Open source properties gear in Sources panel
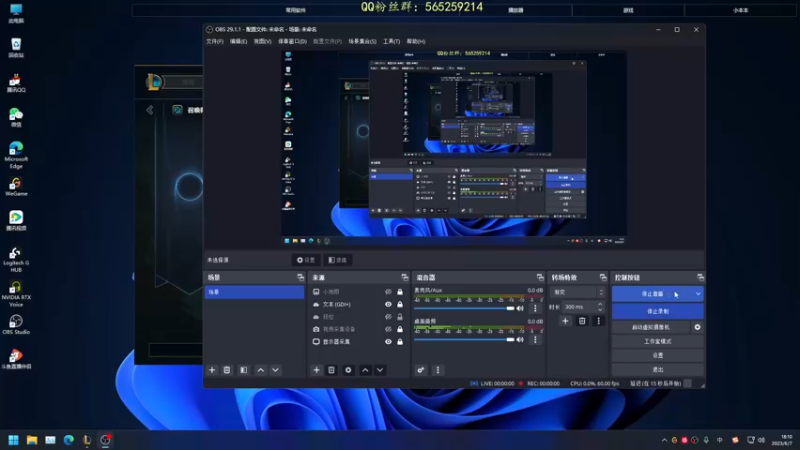The width and height of the screenshot is (800, 450). click(348, 370)
